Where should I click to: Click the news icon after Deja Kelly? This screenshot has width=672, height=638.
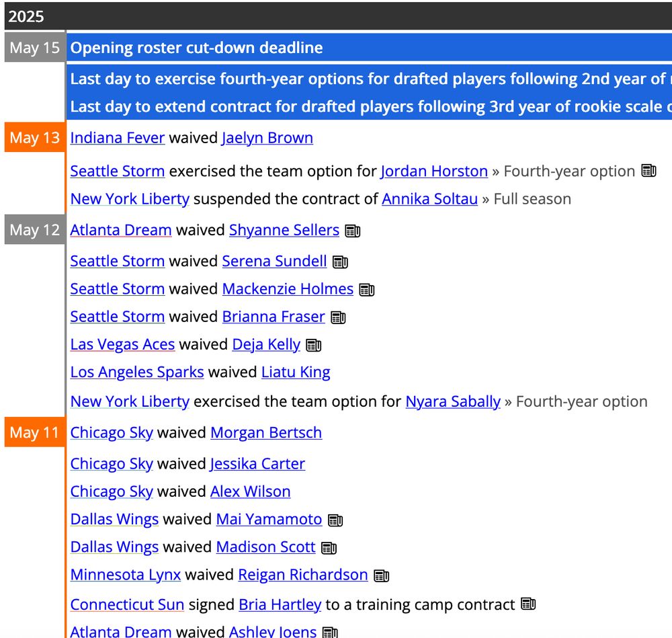(x=313, y=344)
